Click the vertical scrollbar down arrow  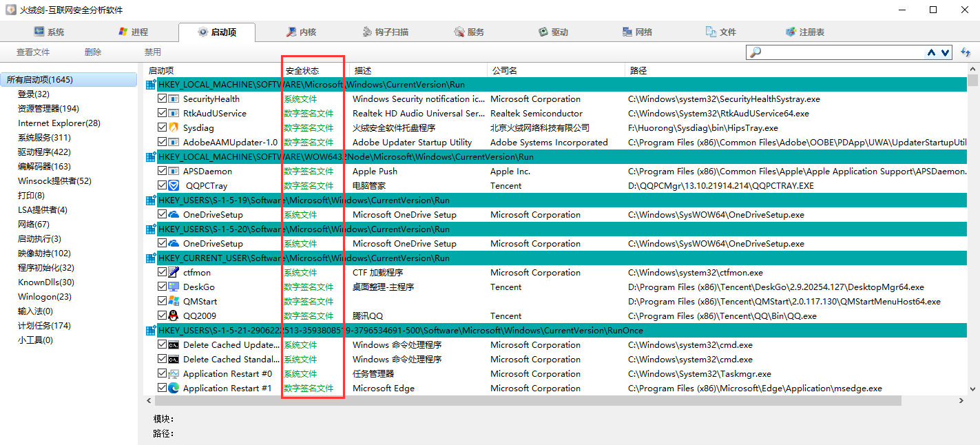tap(973, 389)
